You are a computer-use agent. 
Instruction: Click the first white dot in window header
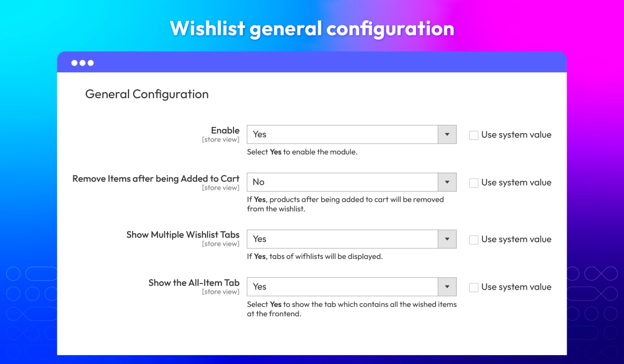(74, 63)
